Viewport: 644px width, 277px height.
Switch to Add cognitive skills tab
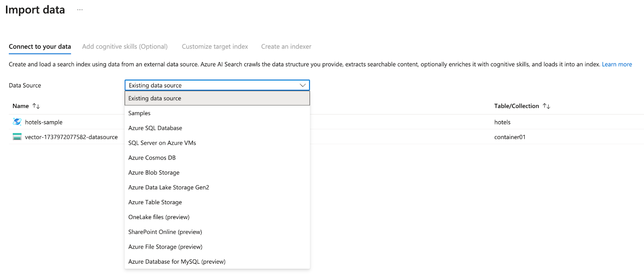(125, 47)
